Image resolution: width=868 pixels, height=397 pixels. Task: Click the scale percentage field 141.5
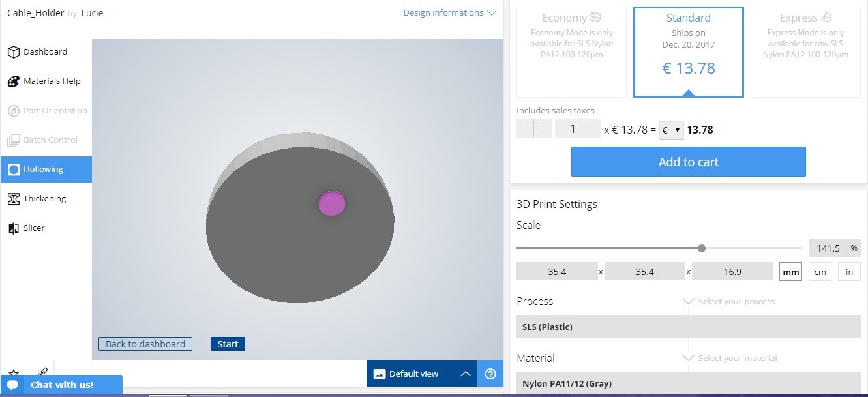coord(834,248)
